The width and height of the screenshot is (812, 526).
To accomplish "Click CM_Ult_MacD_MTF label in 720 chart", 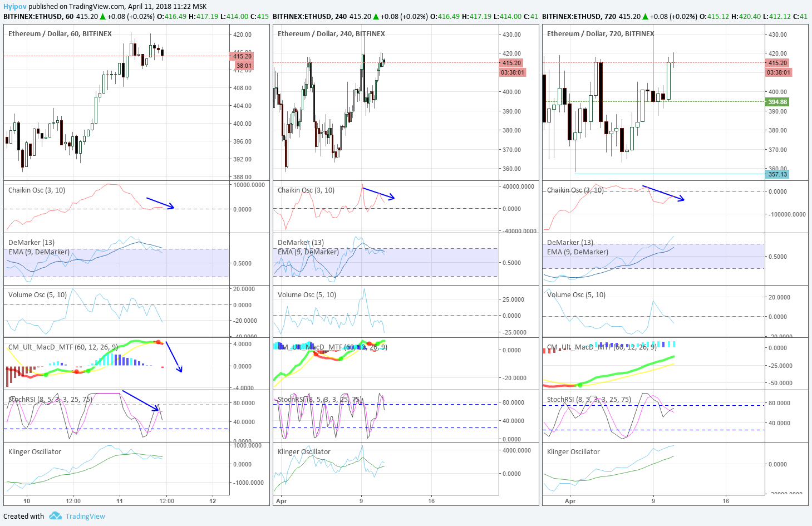I will (602, 347).
